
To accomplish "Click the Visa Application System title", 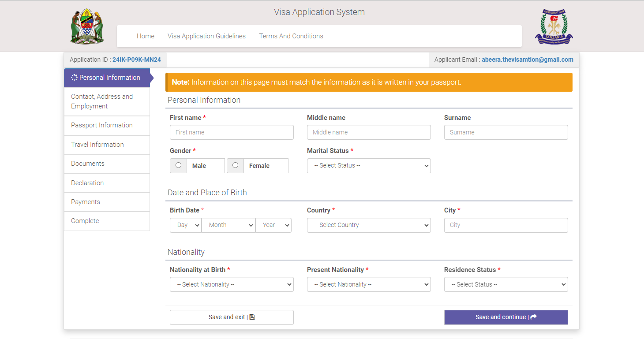I will point(319,12).
